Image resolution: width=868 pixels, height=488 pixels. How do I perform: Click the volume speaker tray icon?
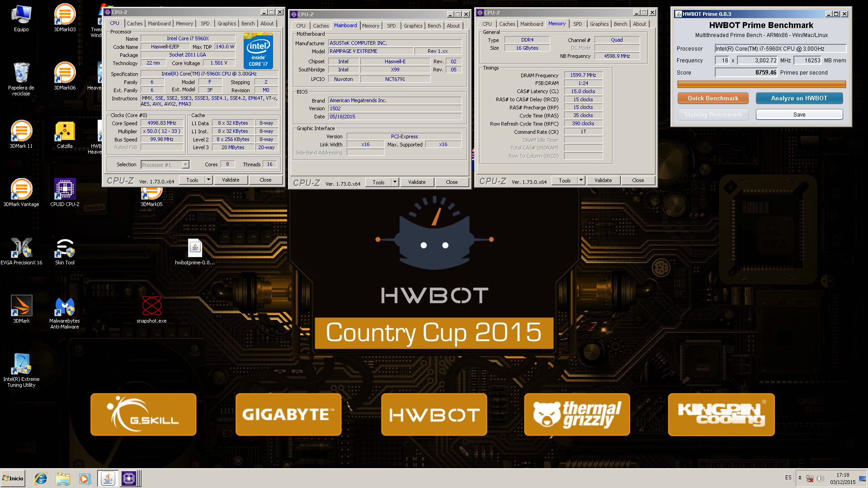[x=821, y=478]
